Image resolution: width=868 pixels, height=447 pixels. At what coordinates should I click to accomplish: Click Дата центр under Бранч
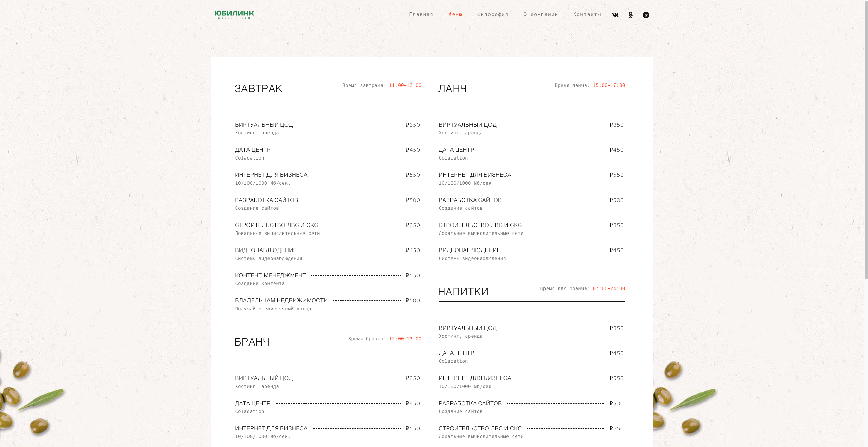pos(253,403)
